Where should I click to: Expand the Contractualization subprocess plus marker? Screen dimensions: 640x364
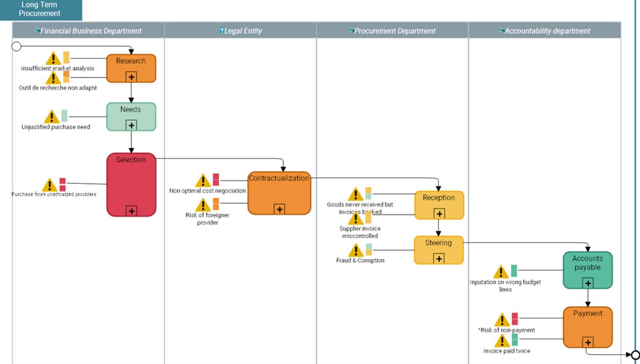(x=279, y=209)
